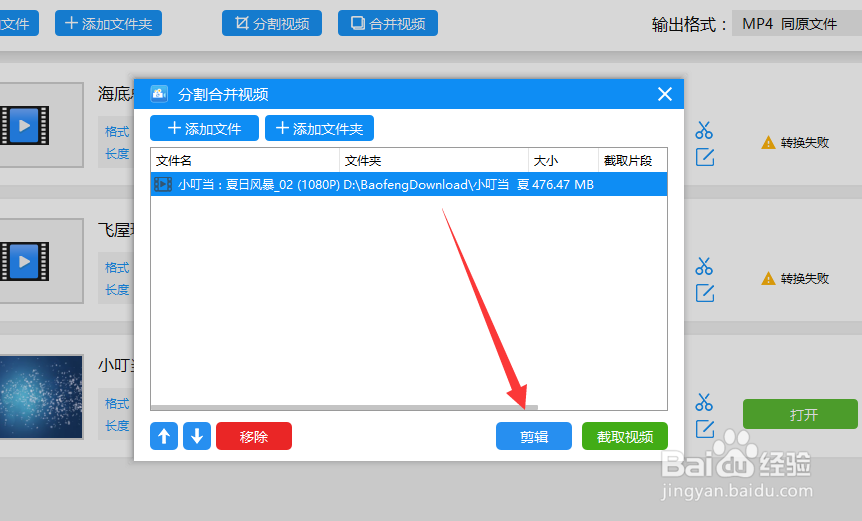Select the 小叮当：夏日风暴_02 file row
This screenshot has height=521, width=862.
coord(409,185)
